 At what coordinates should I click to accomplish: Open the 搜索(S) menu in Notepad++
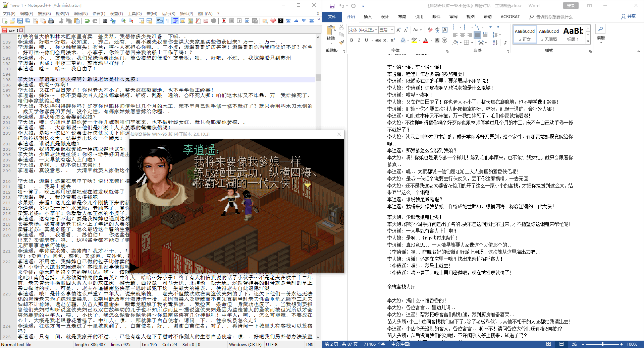point(44,13)
